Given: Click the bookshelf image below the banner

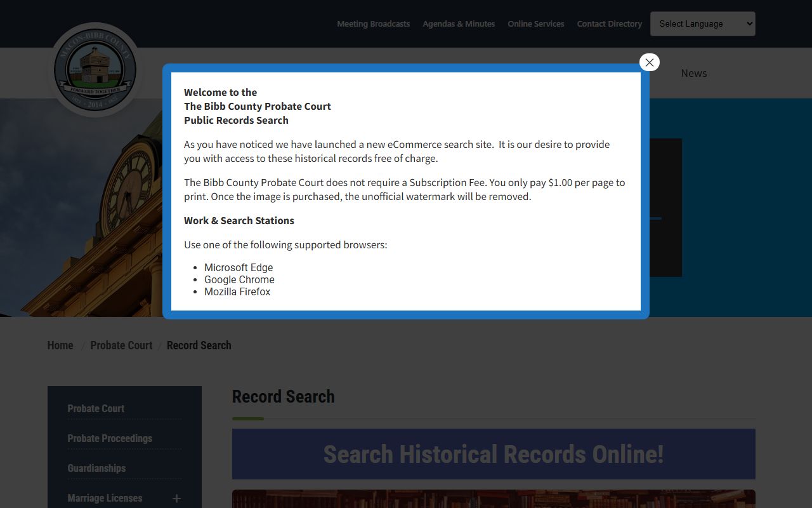Looking at the screenshot, I should [x=494, y=498].
